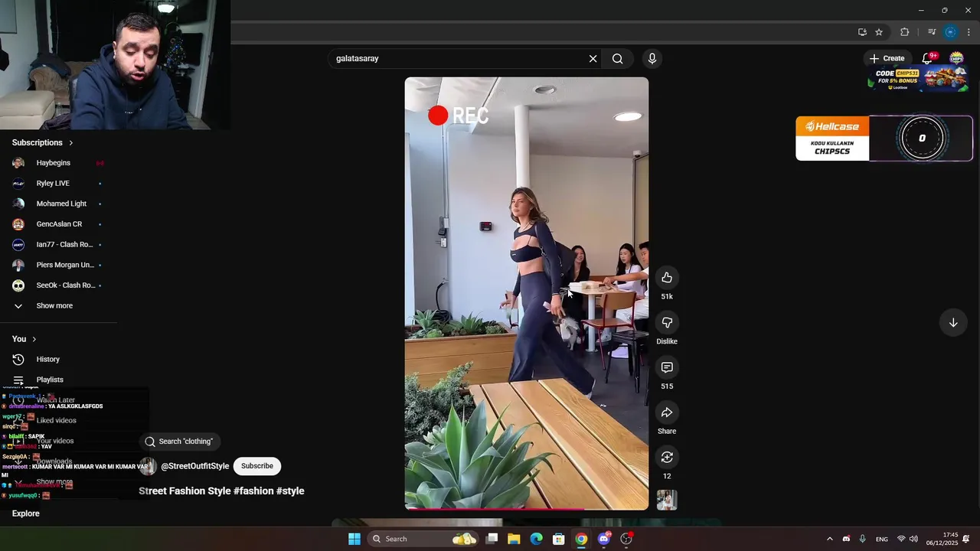Expand the You section
The width and height of the screenshot is (980, 551).
24,339
